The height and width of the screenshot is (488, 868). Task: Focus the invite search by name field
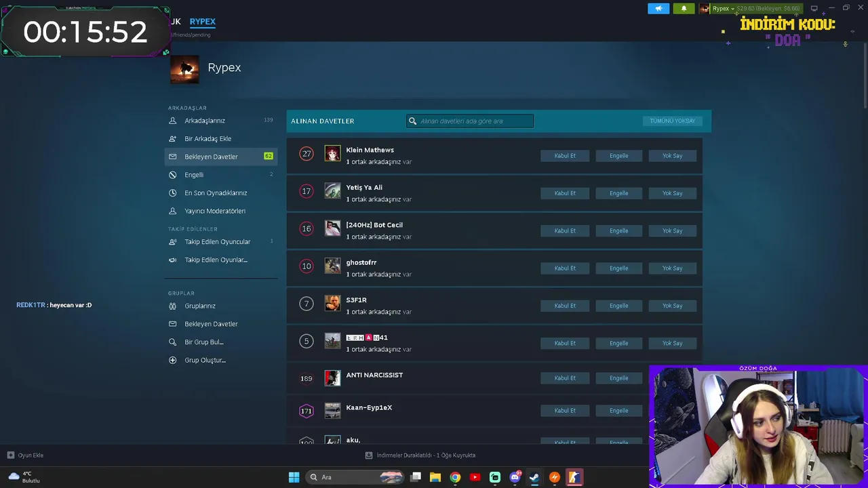tap(470, 121)
